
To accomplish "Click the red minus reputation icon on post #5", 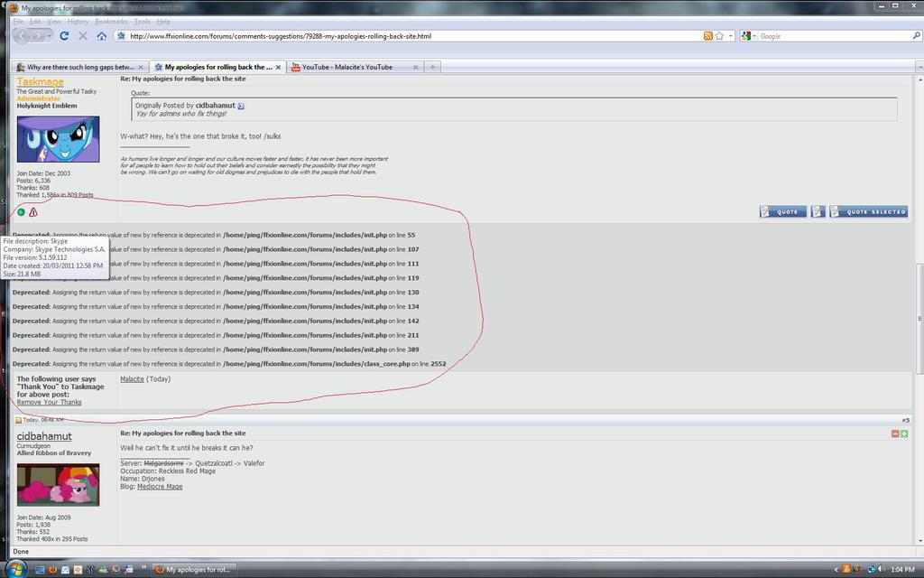I will click(895, 433).
